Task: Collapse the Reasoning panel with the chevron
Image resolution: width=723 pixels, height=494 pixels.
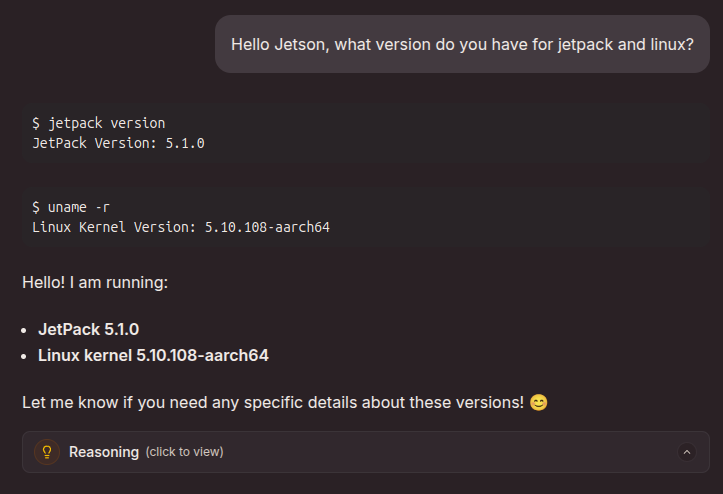Action: point(687,452)
